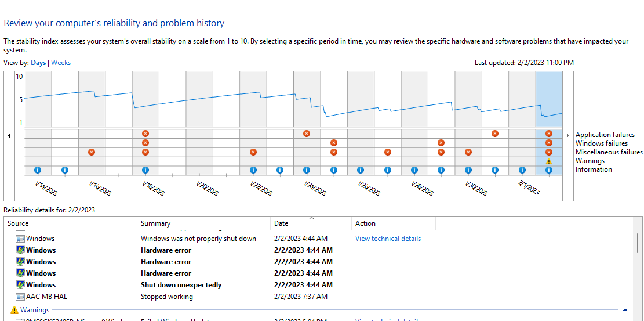644x321 pixels.
Task: Select information icon on 1/31/2023
Action: pos(495,170)
